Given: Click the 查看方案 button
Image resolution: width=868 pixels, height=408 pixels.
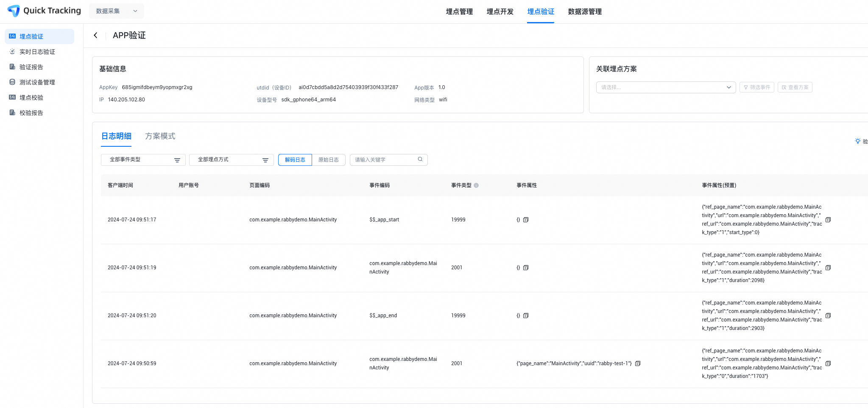Looking at the screenshot, I should click(795, 87).
